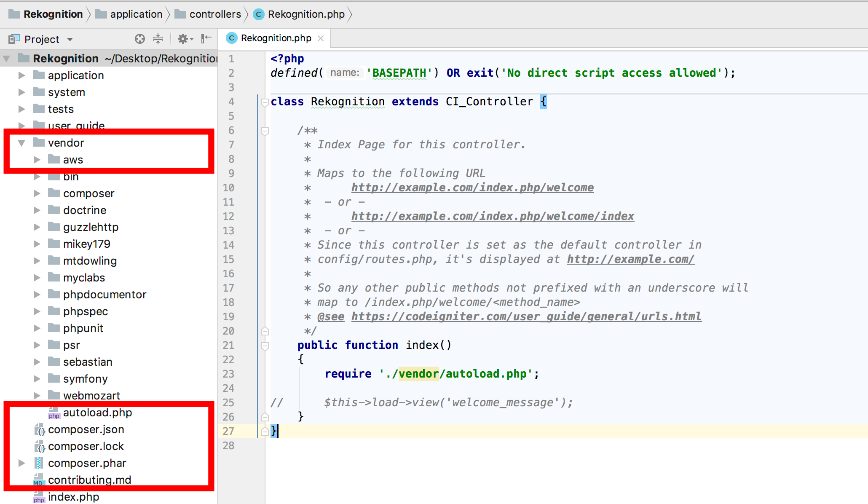The image size is (868, 504).
Task: Open the codeigniter.com user guide link
Action: click(x=526, y=316)
